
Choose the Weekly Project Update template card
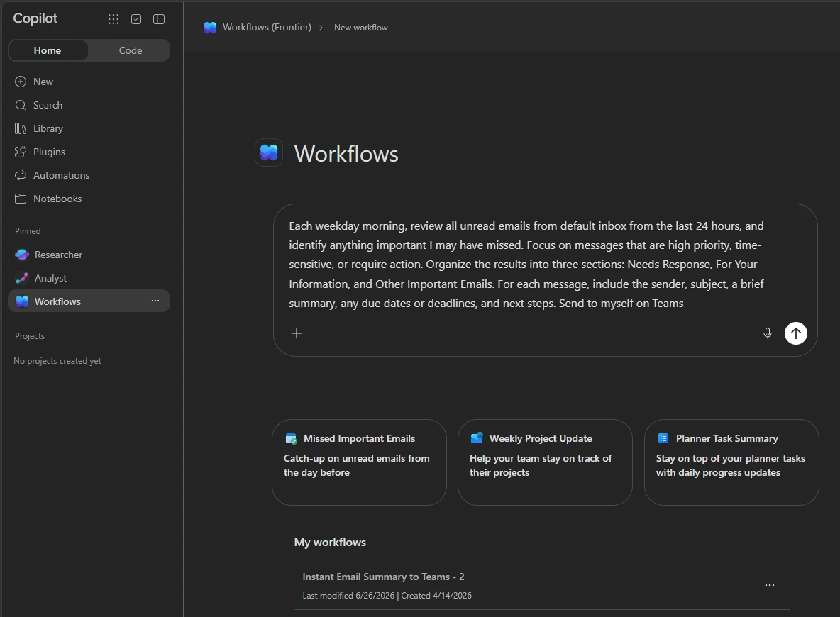coord(545,462)
